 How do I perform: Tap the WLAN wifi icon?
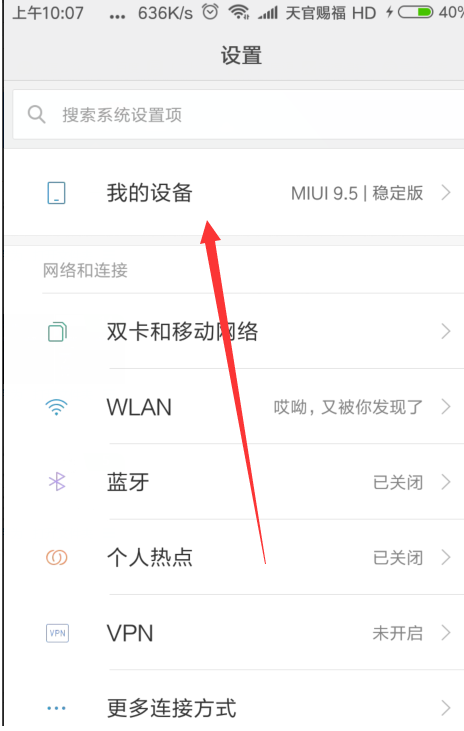point(56,407)
